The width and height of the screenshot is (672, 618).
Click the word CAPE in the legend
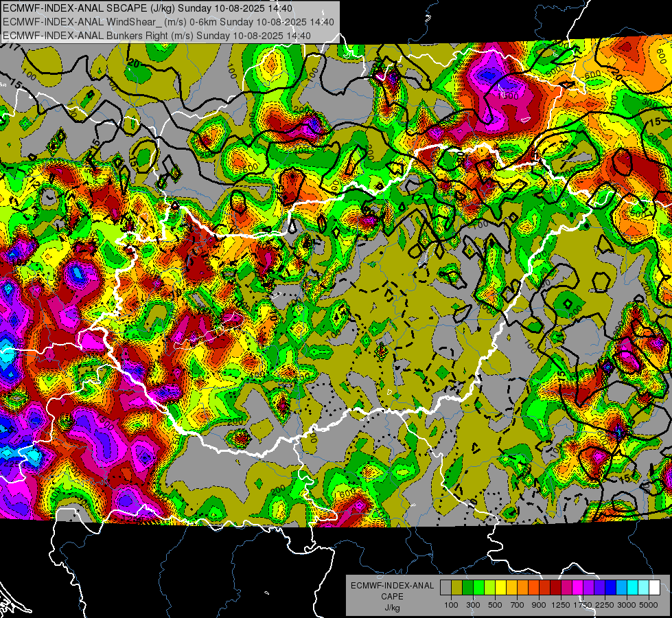392,597
